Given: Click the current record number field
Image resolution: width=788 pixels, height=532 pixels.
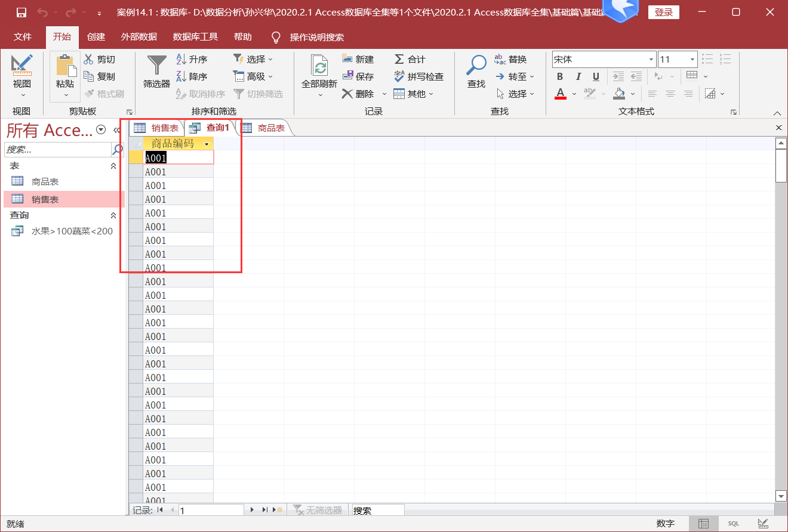Looking at the screenshot, I should 211,511.
